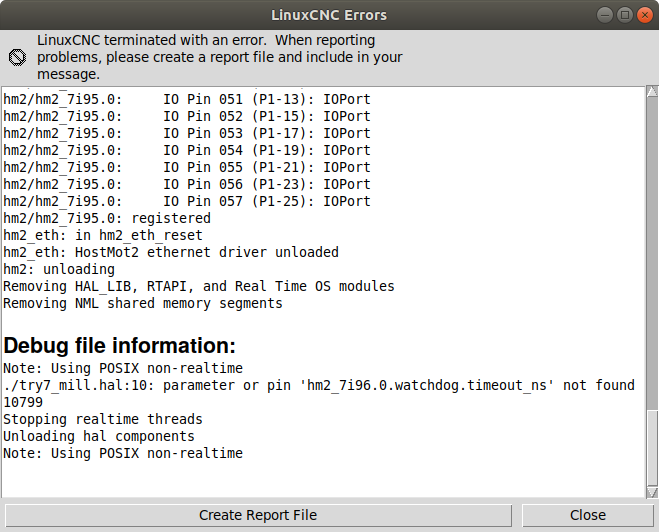
Task: Click the watchdog.timeout_ns not found error line
Action: point(319,385)
